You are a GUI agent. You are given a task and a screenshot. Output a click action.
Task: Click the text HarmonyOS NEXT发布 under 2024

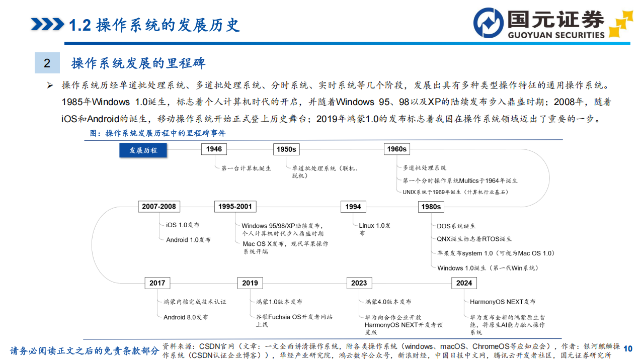pyautogui.click(x=503, y=302)
